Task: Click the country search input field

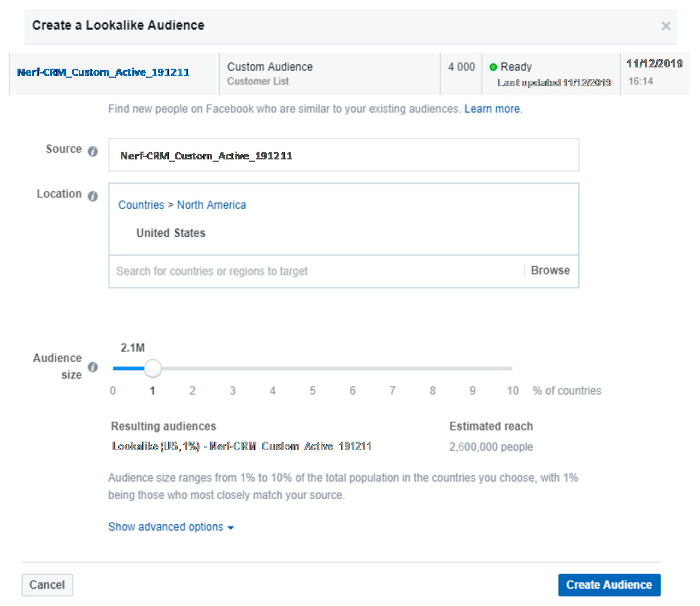Action: tap(304, 271)
